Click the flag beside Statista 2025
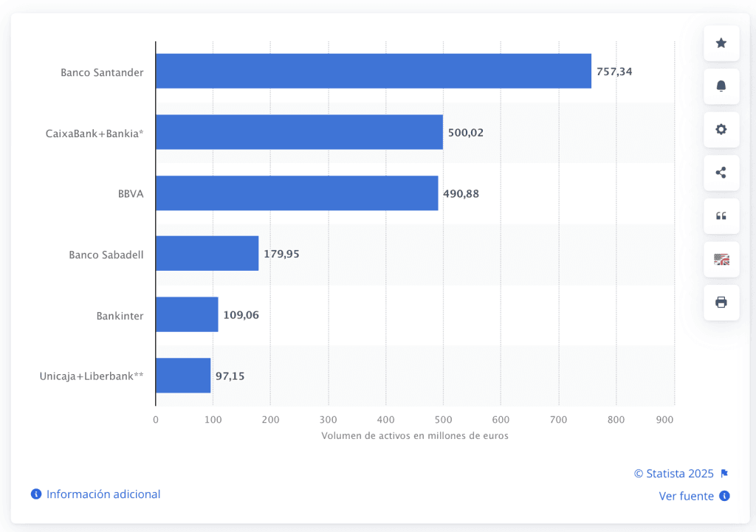756x532 pixels. point(724,474)
